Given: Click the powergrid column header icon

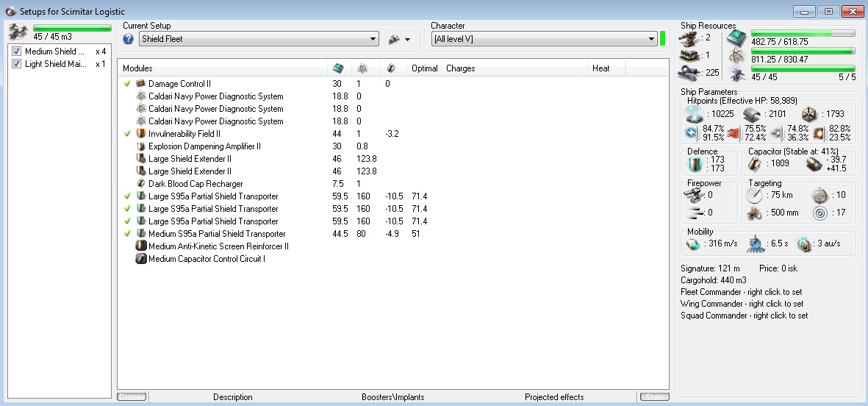Looking at the screenshot, I should point(362,68).
